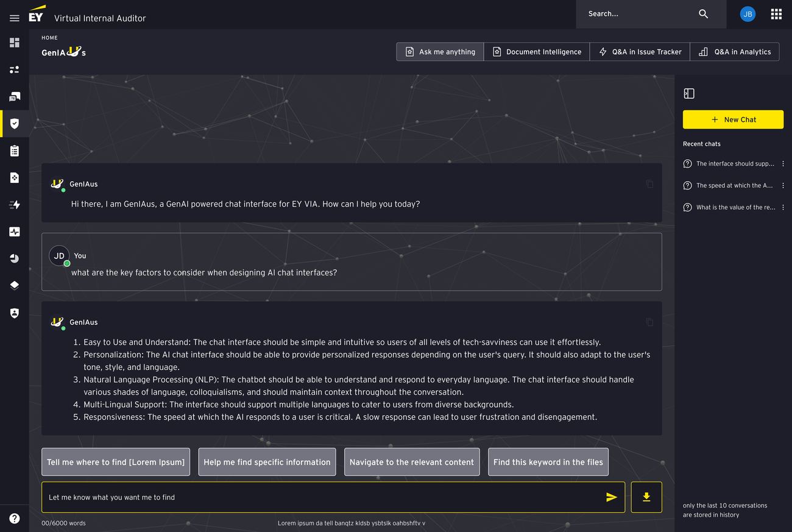Choose 'Navigate to the relevant content' suggestion
Screen dimensions: 792x532
[x=412, y=462]
